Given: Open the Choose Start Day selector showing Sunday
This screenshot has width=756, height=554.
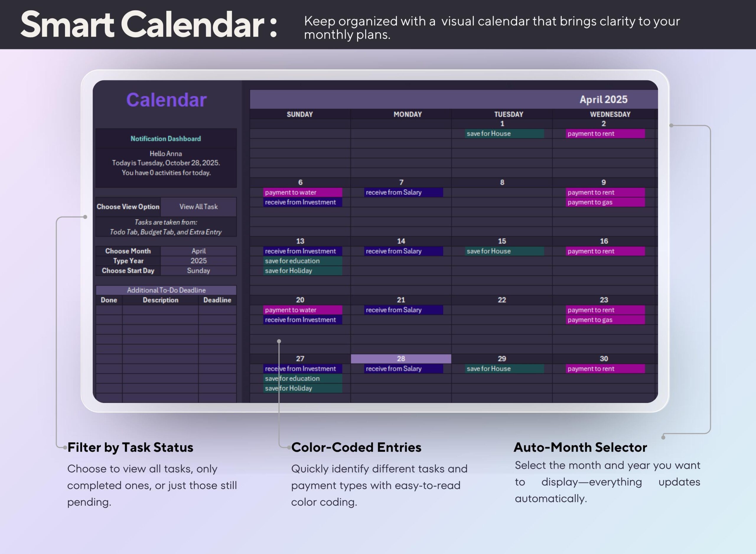Looking at the screenshot, I should point(198,271).
